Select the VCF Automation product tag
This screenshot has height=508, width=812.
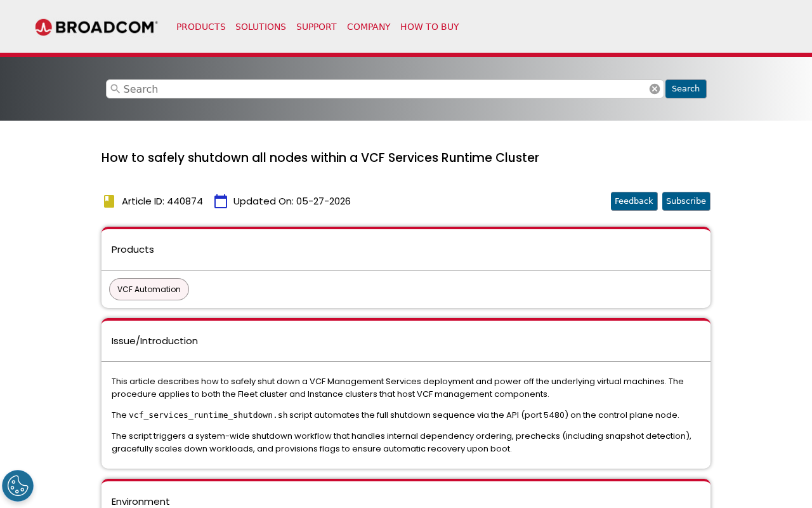point(149,290)
